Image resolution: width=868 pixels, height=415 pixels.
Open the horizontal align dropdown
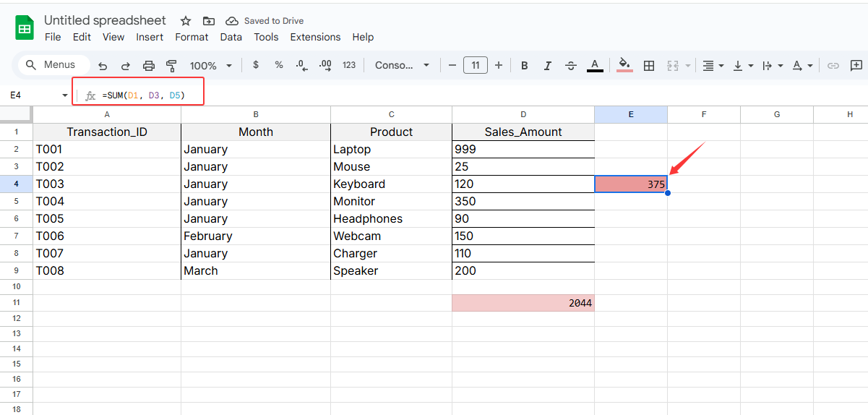tap(712, 66)
